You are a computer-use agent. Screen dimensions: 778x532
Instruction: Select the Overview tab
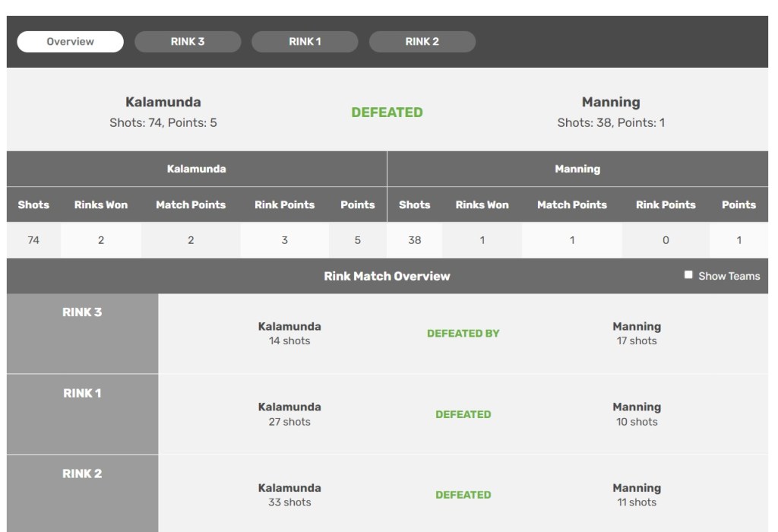(x=70, y=42)
